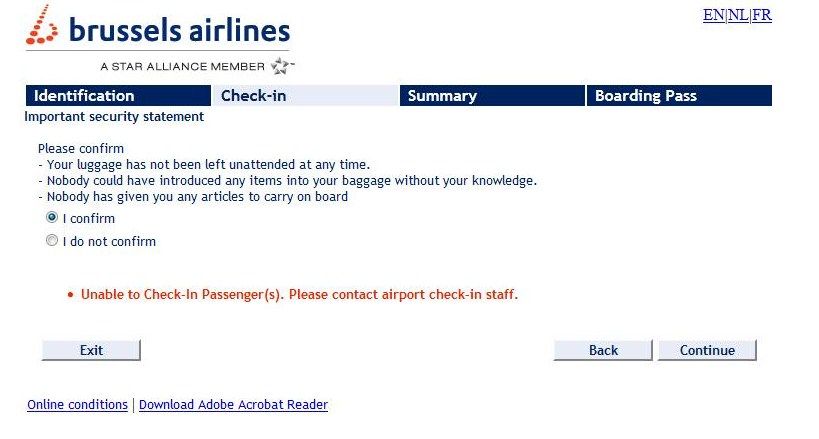Open the Online conditions link
Viewport: 819px width, 439px height.
click(78, 405)
